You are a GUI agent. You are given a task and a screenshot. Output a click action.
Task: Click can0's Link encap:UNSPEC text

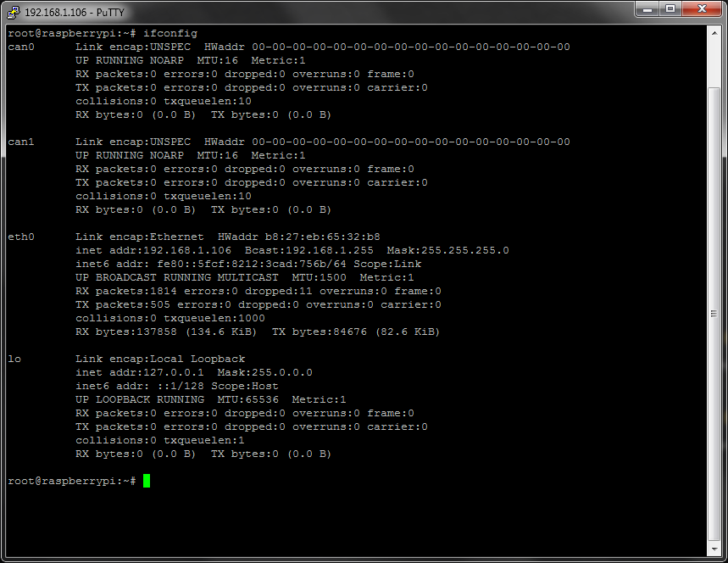[x=133, y=47]
